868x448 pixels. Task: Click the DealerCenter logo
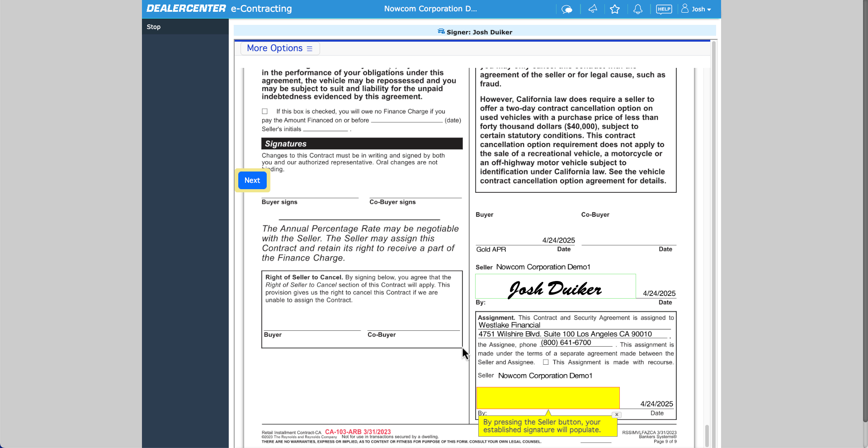[x=186, y=9]
